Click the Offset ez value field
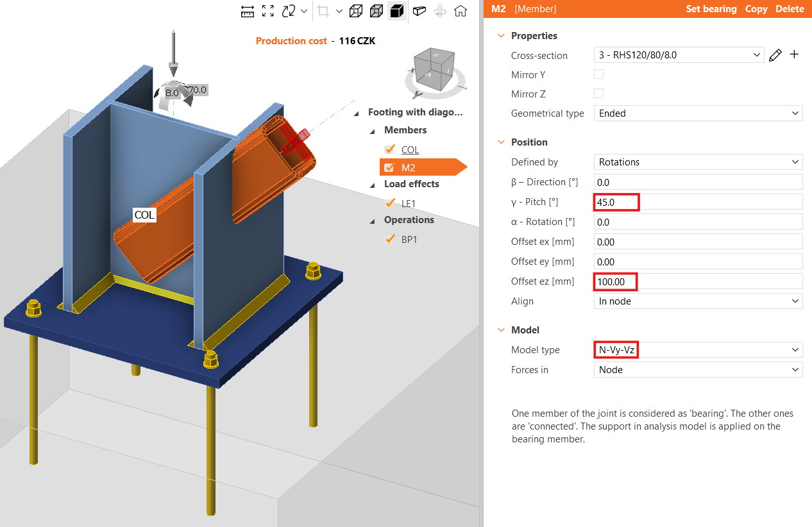 click(x=615, y=281)
